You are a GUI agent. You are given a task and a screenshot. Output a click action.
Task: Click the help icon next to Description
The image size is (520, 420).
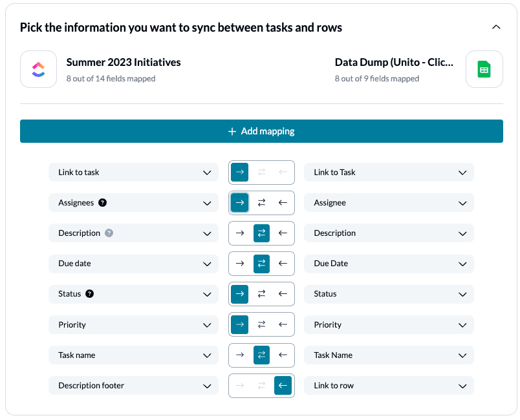pos(109,233)
